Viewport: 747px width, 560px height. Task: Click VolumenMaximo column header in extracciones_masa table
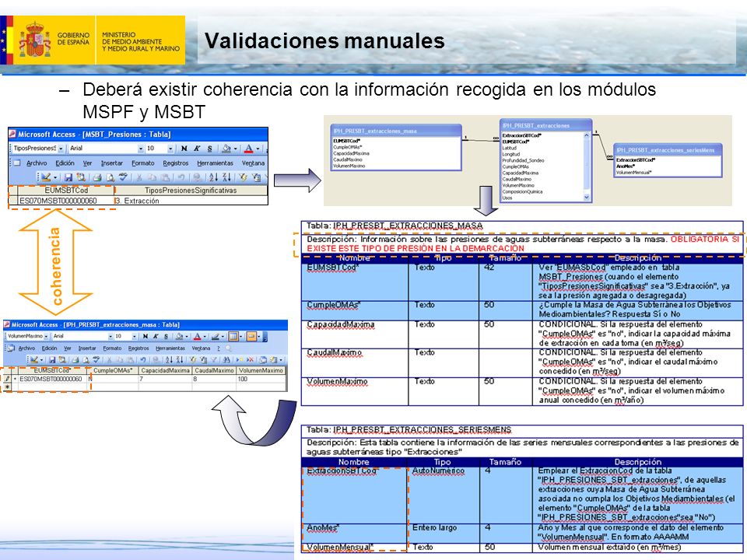[x=261, y=370]
